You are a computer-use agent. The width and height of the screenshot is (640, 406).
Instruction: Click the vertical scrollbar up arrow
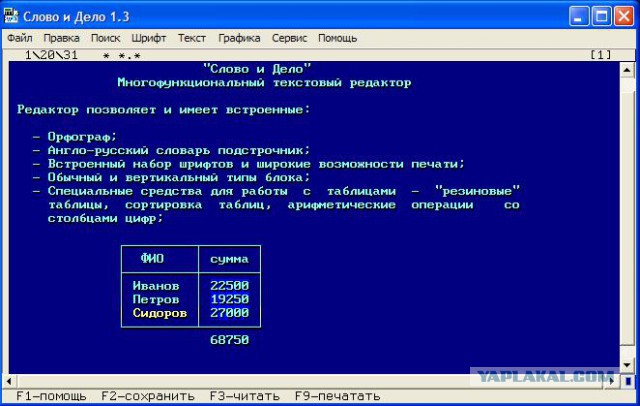(627, 70)
